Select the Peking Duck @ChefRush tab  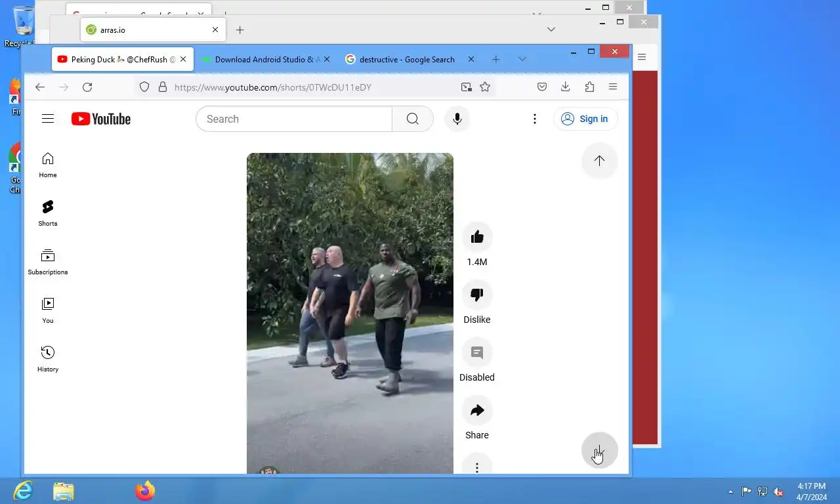(123, 59)
